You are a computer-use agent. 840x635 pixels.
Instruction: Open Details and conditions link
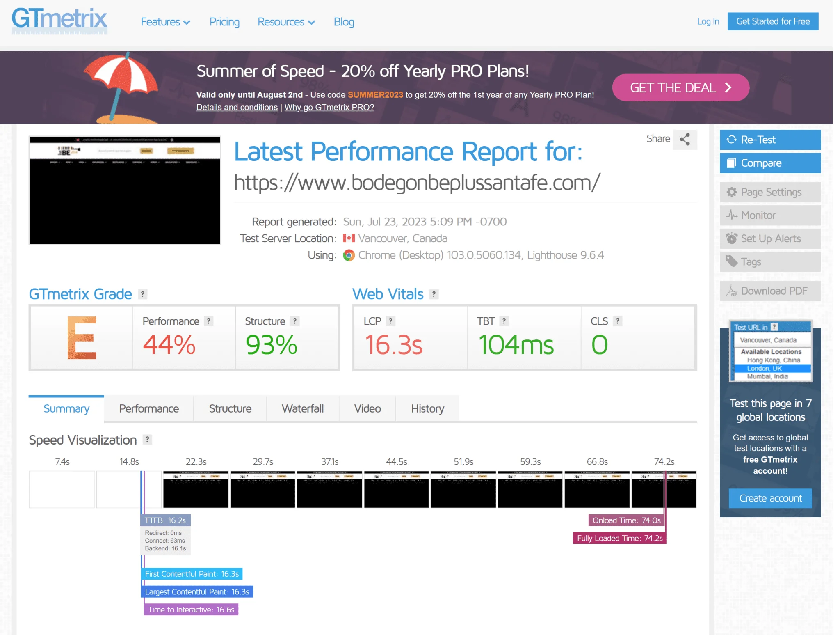[237, 107]
